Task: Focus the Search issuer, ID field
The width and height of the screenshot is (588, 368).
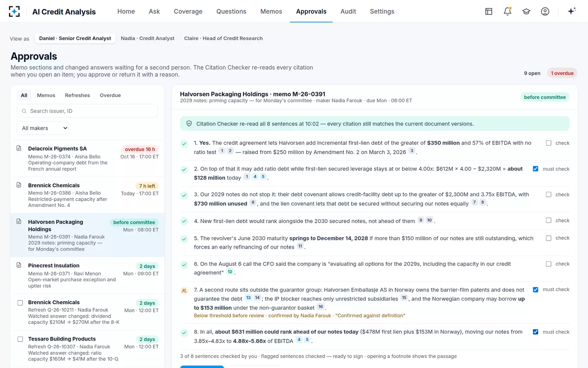Action: pyautogui.click(x=87, y=111)
